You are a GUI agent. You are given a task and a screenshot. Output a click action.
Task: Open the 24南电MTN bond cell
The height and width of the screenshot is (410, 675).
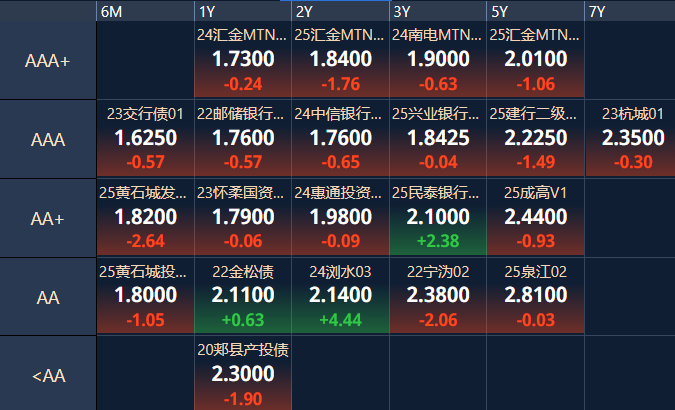pos(438,61)
